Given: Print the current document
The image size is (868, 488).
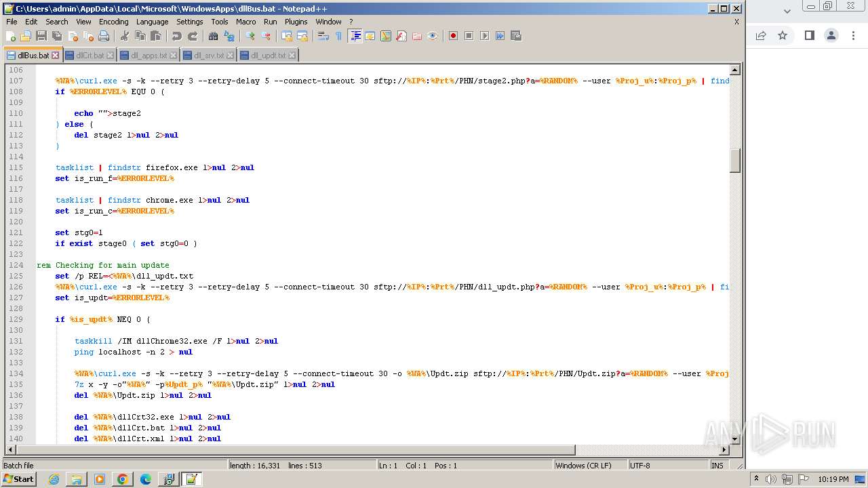Looking at the screenshot, I should tap(104, 36).
